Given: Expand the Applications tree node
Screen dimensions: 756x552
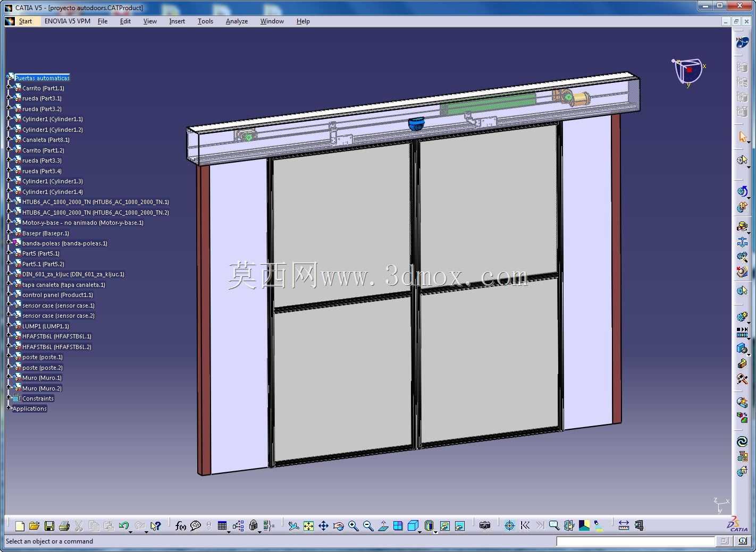Looking at the screenshot, I should tap(9, 409).
